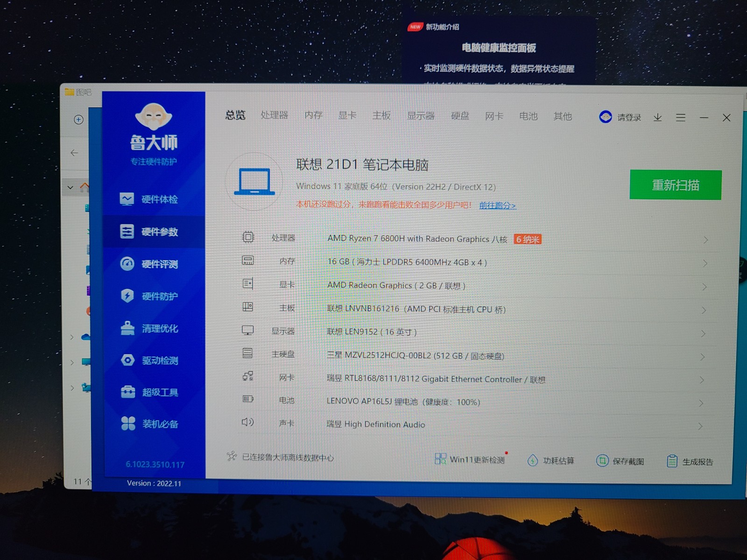747x560 pixels.
Task: Open 驱动检测 driver detection
Action: 149,360
